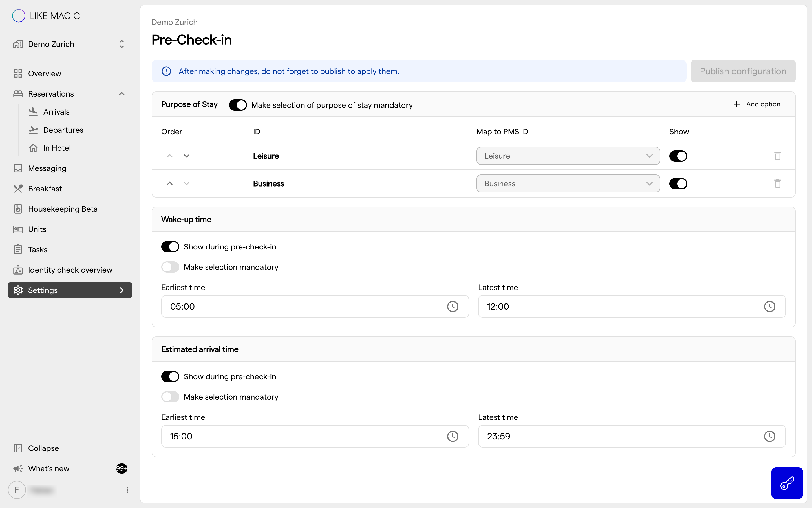Toggle Show switch for Business

[x=678, y=183]
